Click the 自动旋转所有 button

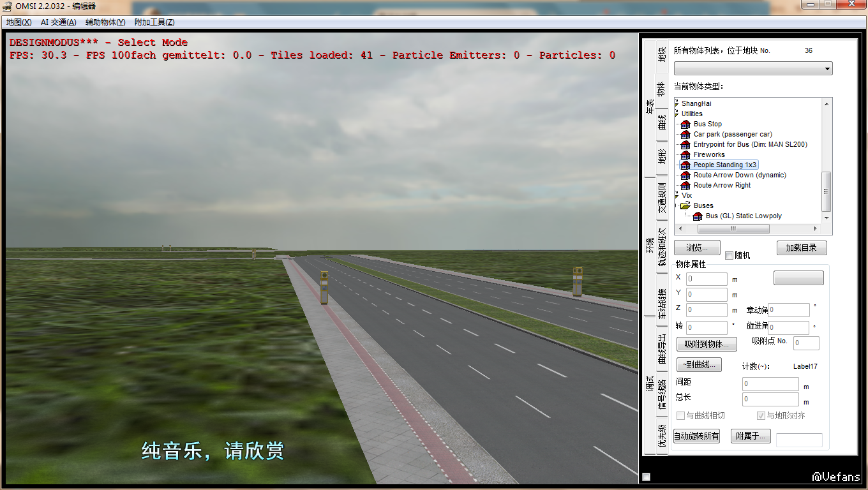[696, 436]
